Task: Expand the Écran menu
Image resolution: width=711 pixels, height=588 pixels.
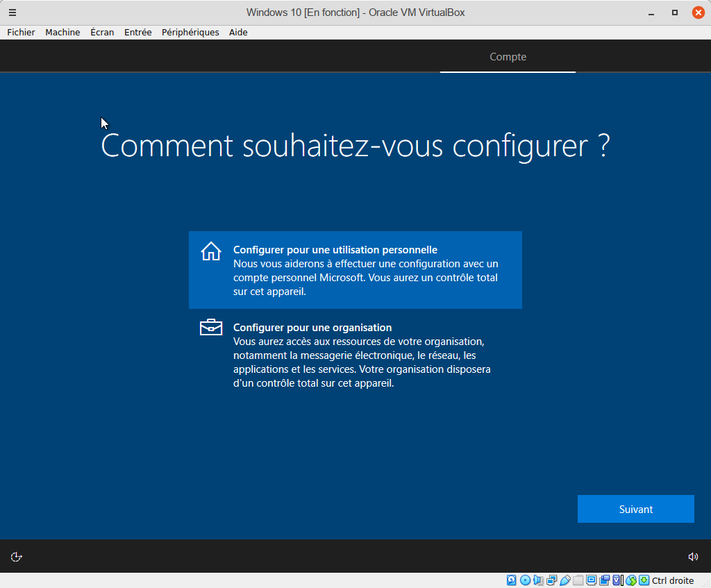Action: click(x=102, y=32)
